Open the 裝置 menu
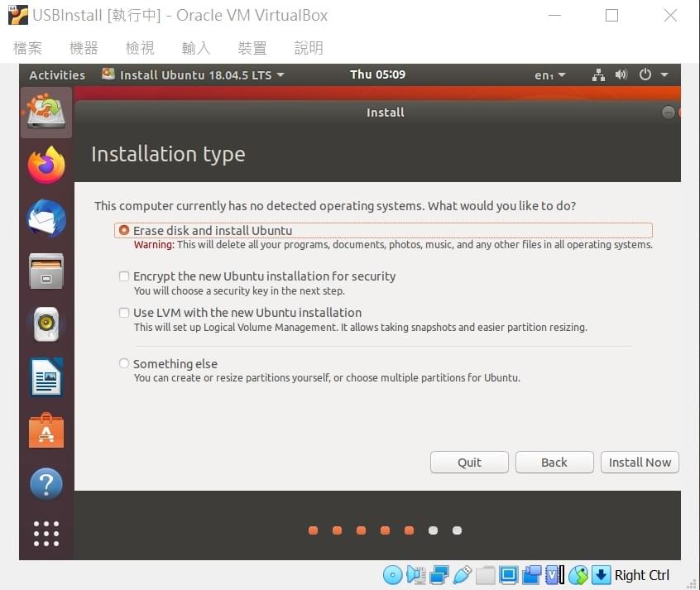This screenshot has width=700, height=590. click(x=252, y=48)
